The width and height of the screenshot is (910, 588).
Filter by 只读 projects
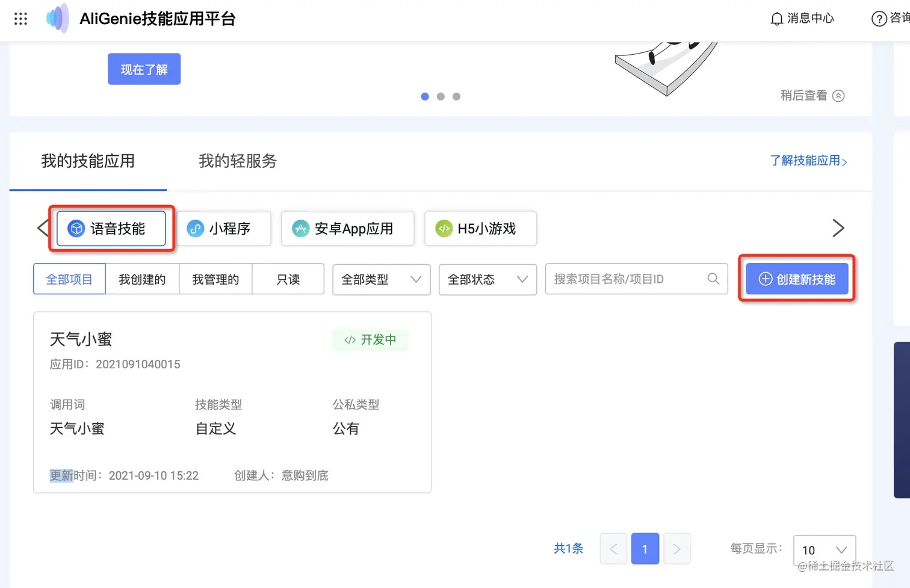[x=288, y=279]
